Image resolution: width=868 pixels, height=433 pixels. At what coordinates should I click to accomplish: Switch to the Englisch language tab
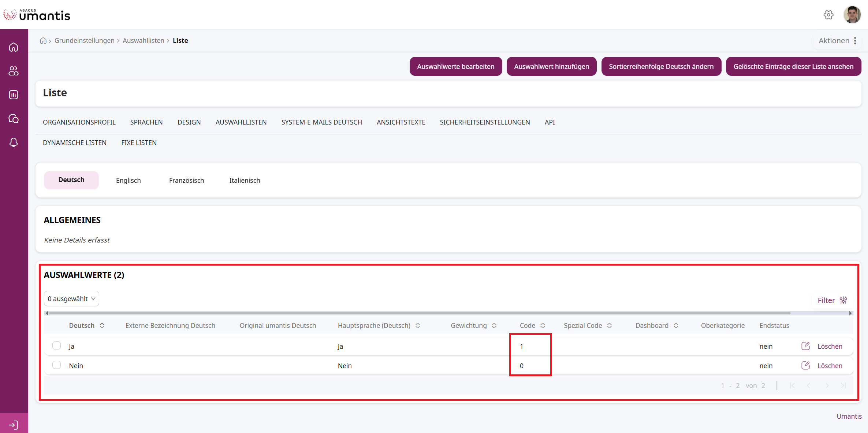pyautogui.click(x=128, y=181)
